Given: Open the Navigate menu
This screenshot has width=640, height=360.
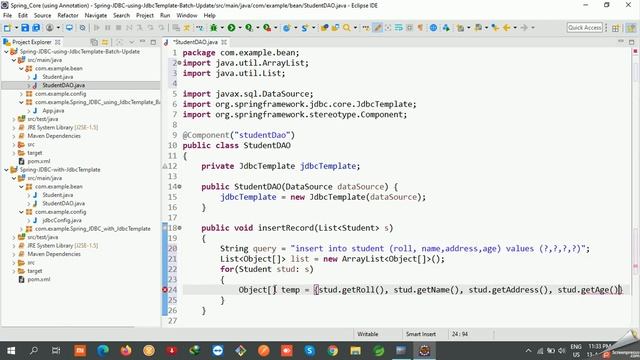Looking at the screenshot, I should coord(96,15).
